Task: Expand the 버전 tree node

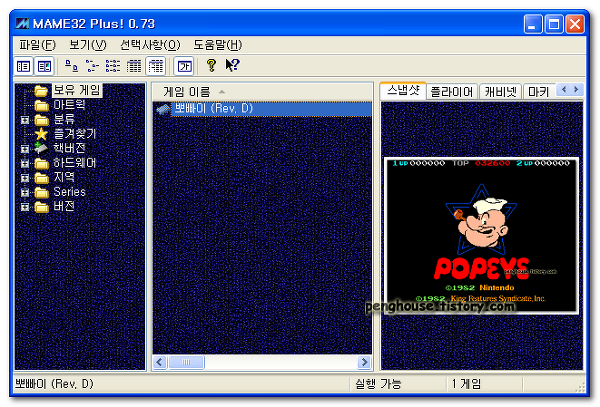Action: 25,207
